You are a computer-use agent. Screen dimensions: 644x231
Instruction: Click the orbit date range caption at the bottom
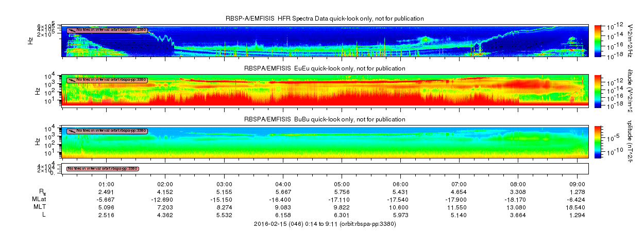[325, 224]
